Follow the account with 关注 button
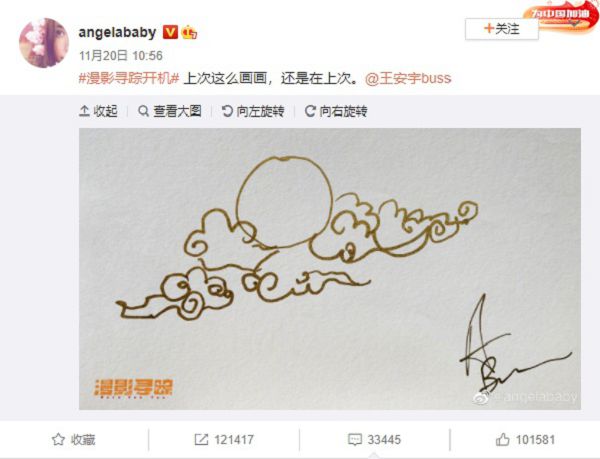This screenshot has height=459, width=600. point(502,29)
